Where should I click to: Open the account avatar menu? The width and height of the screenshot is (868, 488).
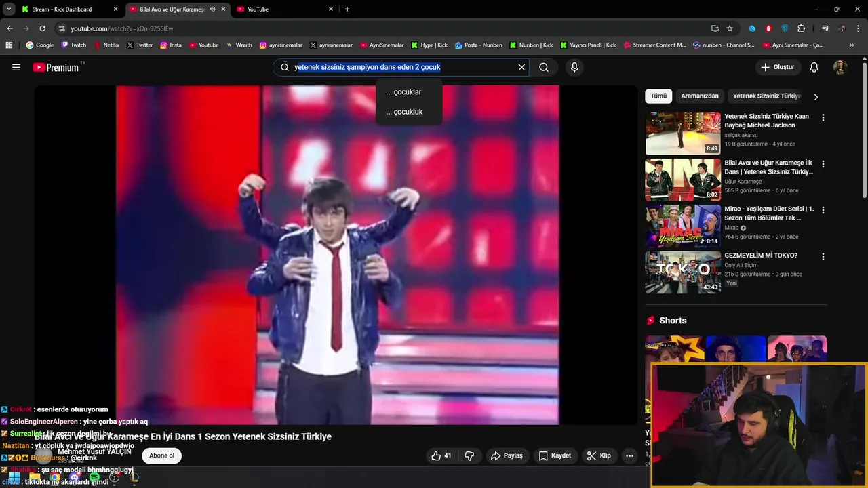point(840,67)
